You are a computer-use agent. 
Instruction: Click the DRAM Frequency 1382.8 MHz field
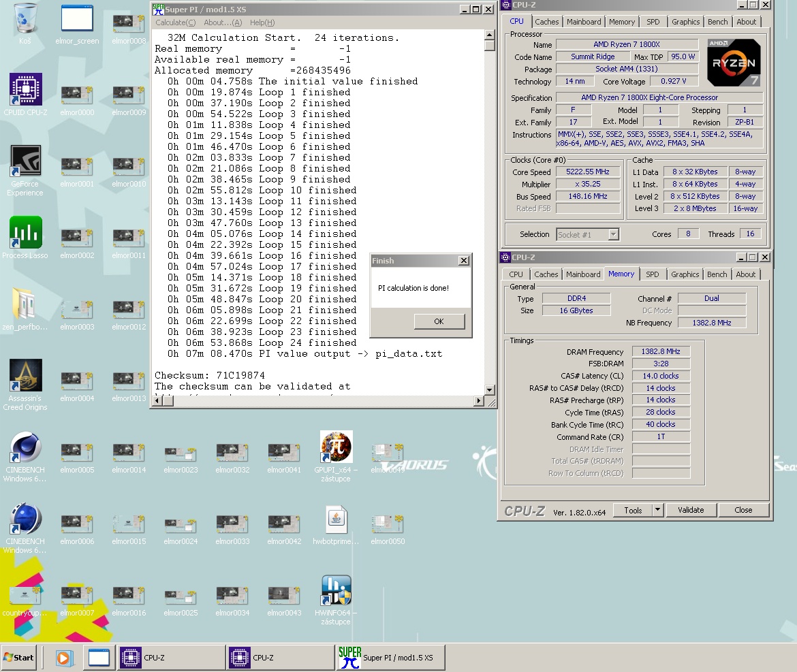[x=661, y=351]
